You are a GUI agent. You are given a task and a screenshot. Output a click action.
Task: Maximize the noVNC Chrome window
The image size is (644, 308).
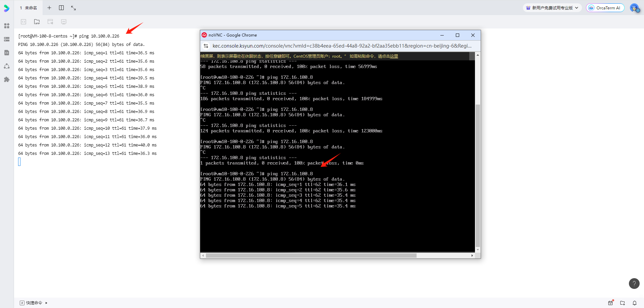[x=458, y=35]
